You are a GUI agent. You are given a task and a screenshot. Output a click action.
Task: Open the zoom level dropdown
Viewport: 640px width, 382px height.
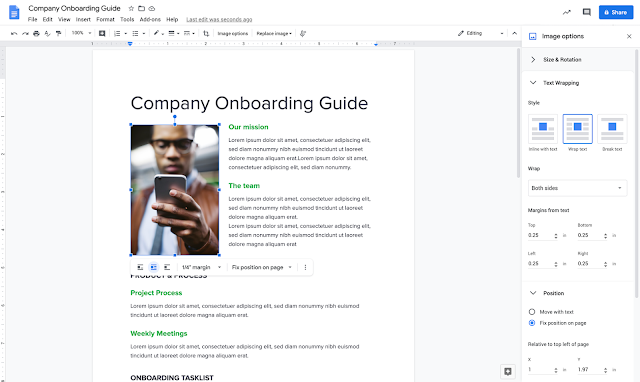(x=81, y=33)
